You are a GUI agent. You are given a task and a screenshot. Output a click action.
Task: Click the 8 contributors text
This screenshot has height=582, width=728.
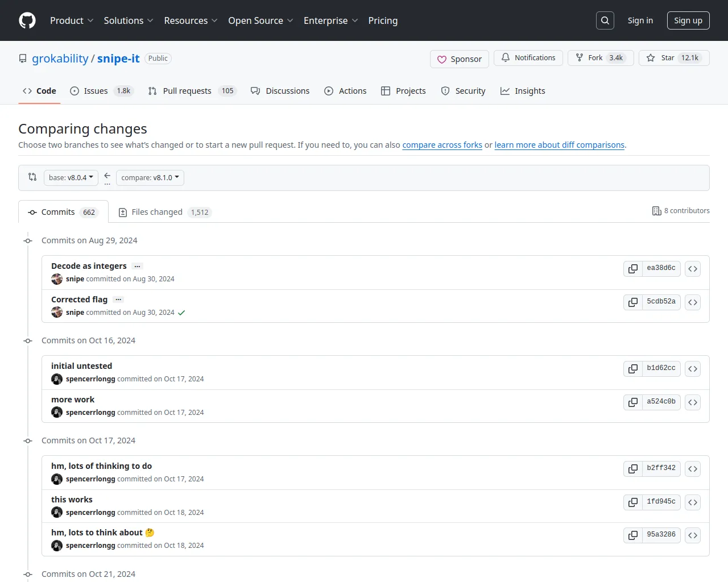[x=686, y=211]
